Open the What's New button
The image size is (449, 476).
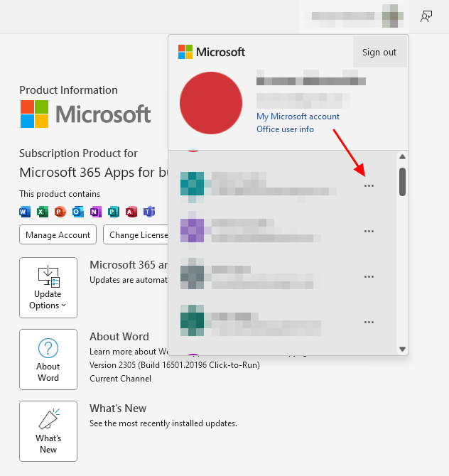coord(48,431)
